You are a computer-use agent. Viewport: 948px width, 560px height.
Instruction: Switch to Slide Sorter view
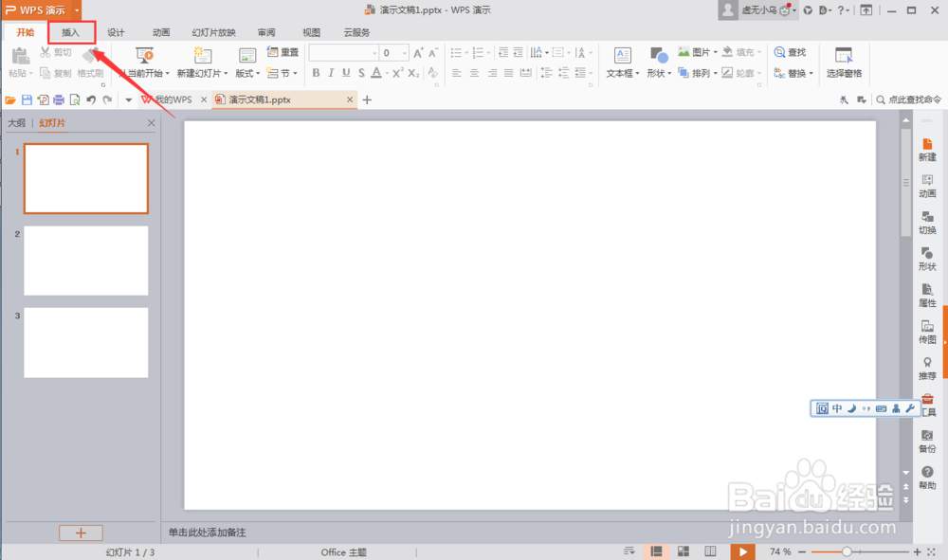[x=684, y=551]
